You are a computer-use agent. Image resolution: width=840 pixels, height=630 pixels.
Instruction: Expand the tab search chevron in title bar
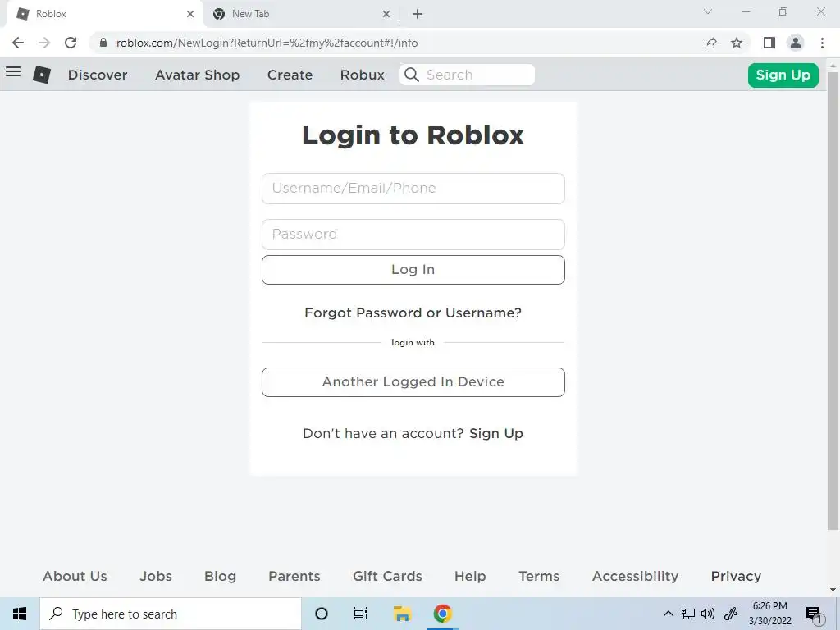point(708,11)
